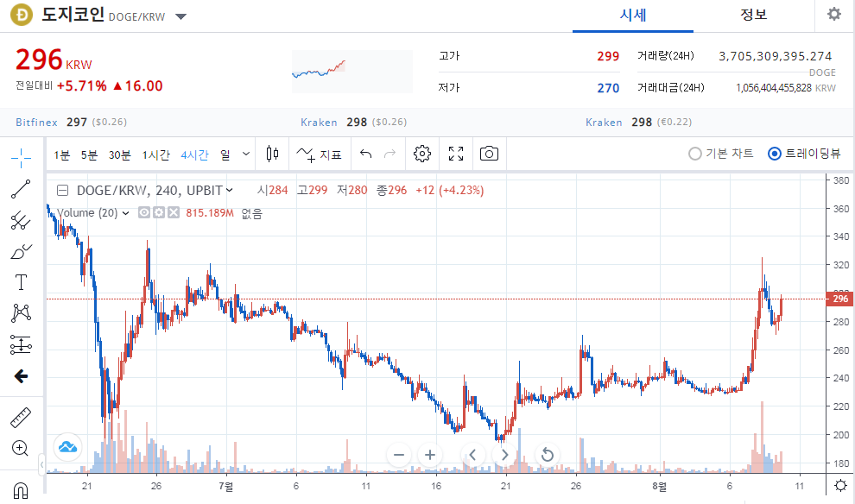The height and width of the screenshot is (504, 855).
Task: Select the zoom in magnifier tool
Action: coord(21,449)
